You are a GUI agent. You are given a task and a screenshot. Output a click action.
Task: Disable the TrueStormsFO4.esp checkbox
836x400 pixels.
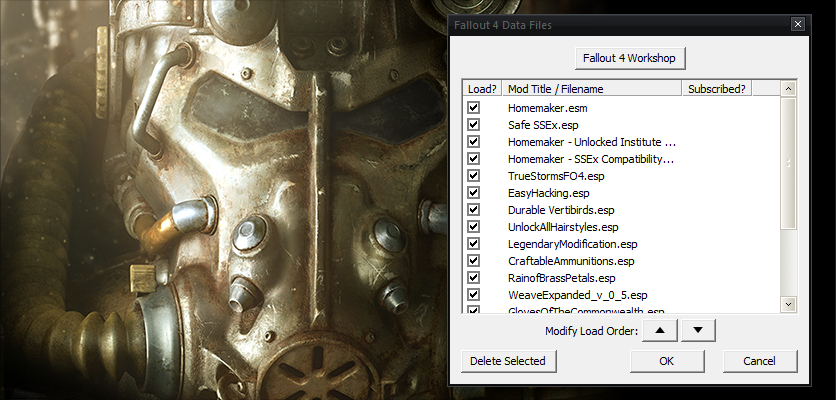473,176
